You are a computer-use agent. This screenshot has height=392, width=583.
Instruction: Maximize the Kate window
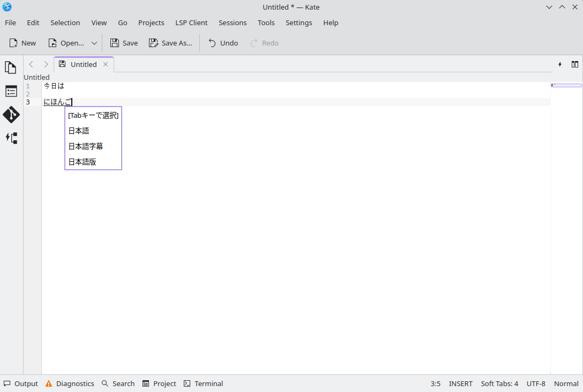[x=562, y=7]
